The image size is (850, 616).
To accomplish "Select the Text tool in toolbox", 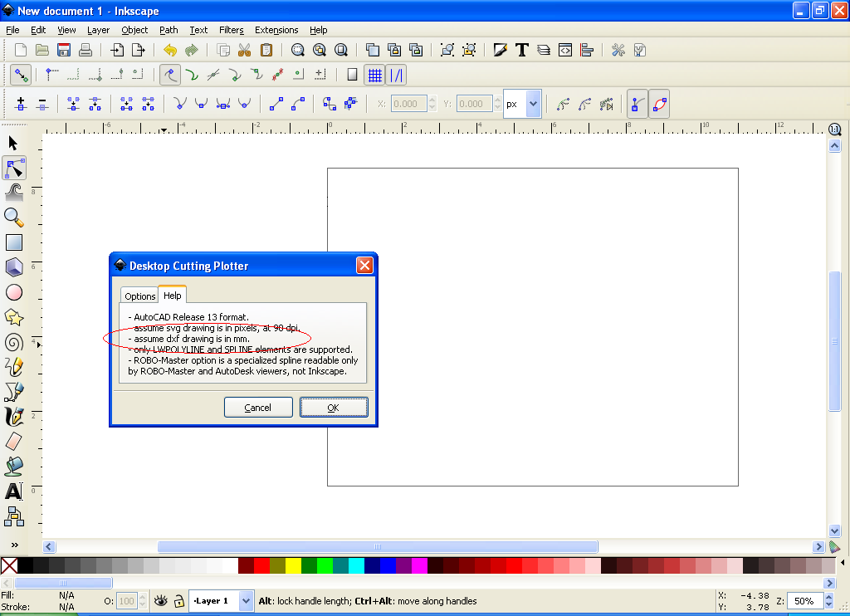I will (x=14, y=491).
